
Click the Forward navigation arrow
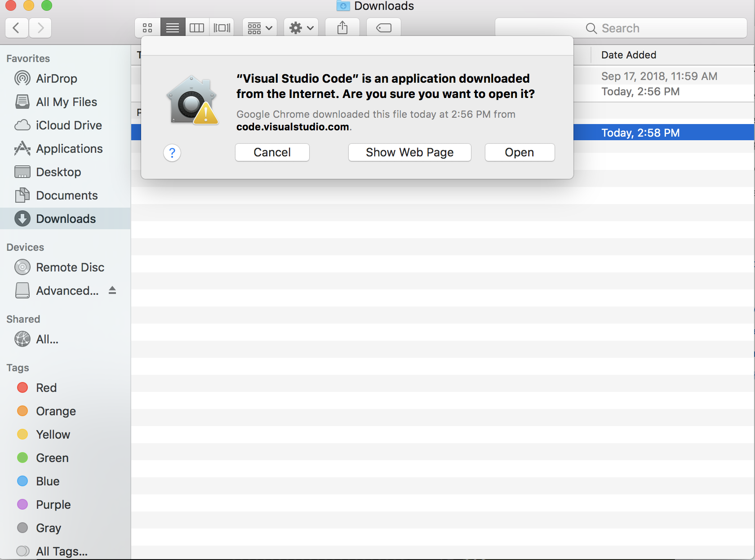pyautogui.click(x=40, y=28)
